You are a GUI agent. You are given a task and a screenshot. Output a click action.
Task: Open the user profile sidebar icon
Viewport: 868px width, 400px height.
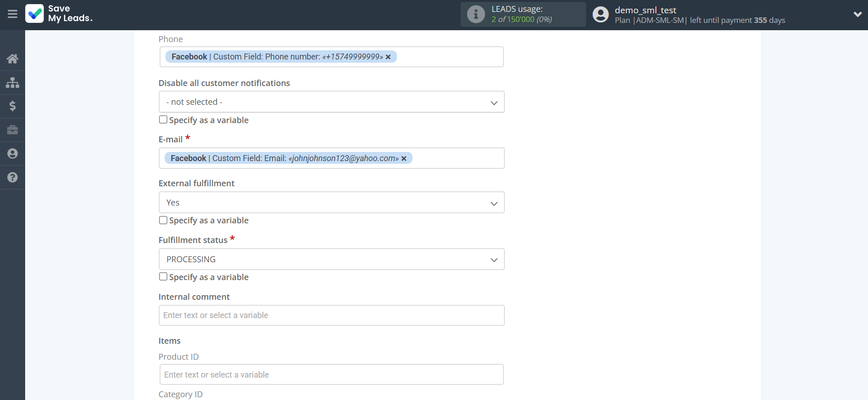(12, 154)
